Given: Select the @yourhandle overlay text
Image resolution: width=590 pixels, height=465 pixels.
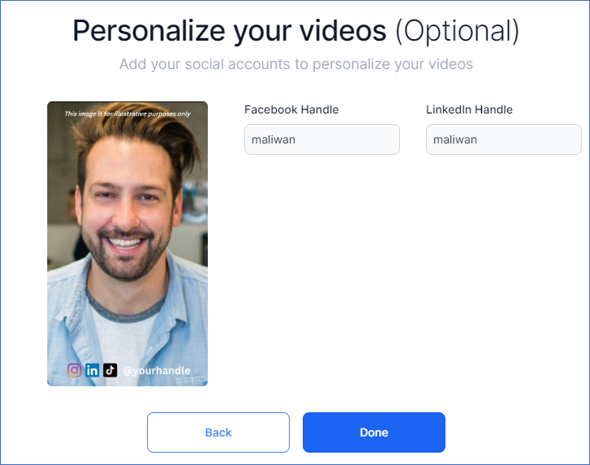Looking at the screenshot, I should [x=157, y=371].
